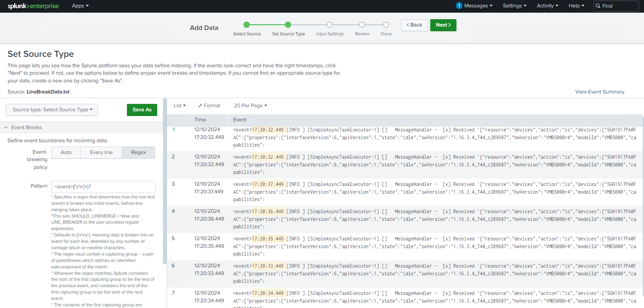Screen dimensions: 644x308
Task: Click the left panel vertical scrollbar
Action: coord(165,182)
